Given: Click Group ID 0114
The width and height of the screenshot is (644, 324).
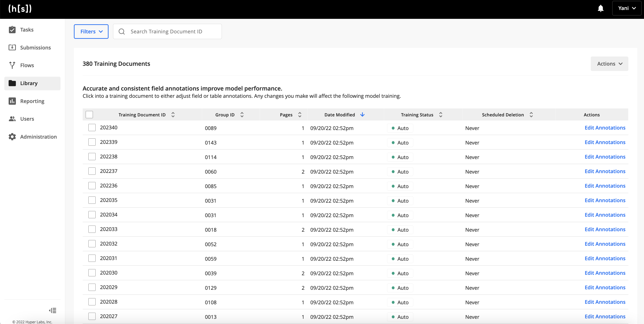Looking at the screenshot, I should point(211,157).
